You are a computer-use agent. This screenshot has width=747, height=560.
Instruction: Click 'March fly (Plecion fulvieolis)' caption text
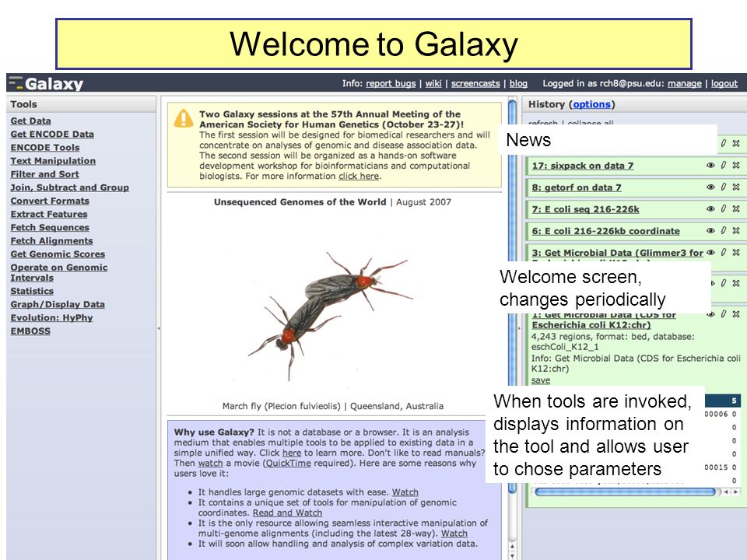coord(282,406)
